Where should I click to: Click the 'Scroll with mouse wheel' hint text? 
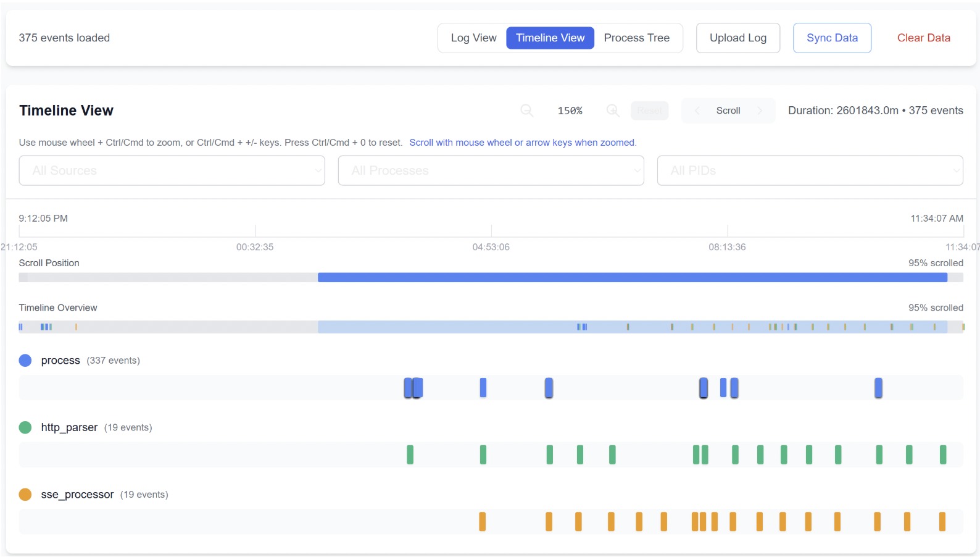(x=523, y=143)
